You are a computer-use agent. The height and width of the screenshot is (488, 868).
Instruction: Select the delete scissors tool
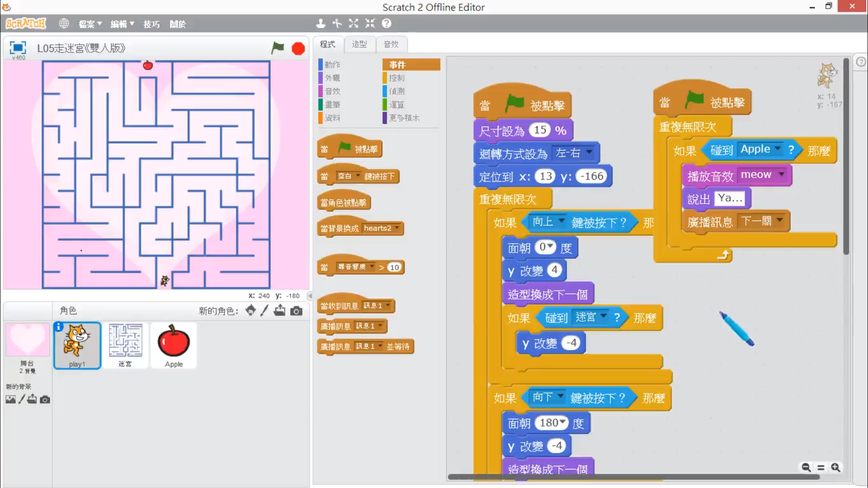tap(337, 23)
